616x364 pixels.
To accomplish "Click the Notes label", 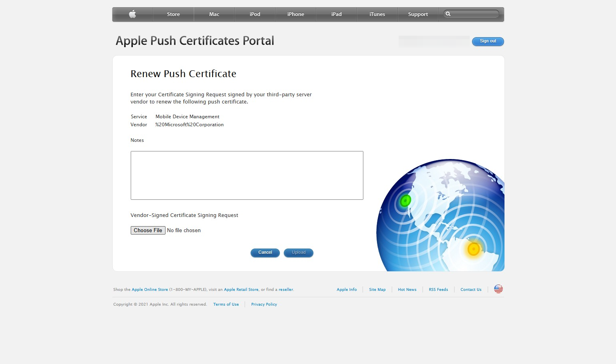I will click(x=137, y=140).
